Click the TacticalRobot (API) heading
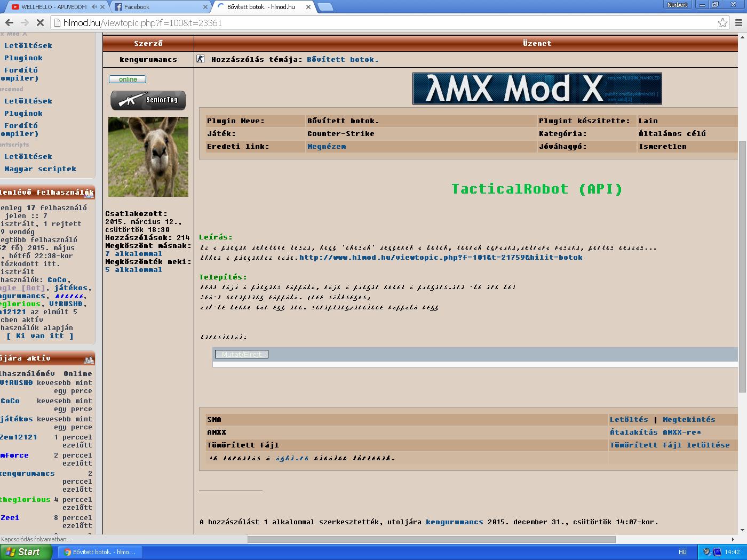Screen dimensions: 747x560 click(x=537, y=189)
